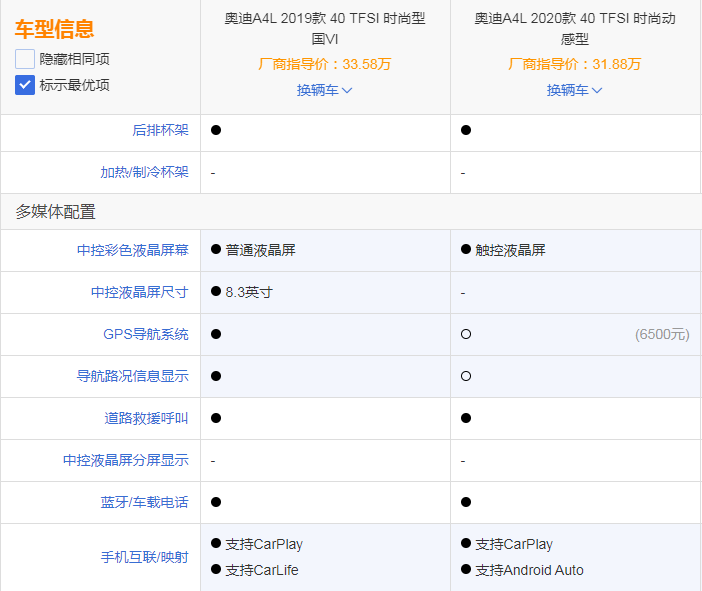Select the 2019款 standard dot in GPS导航系统 row
The height and width of the screenshot is (591, 702).
(x=216, y=334)
